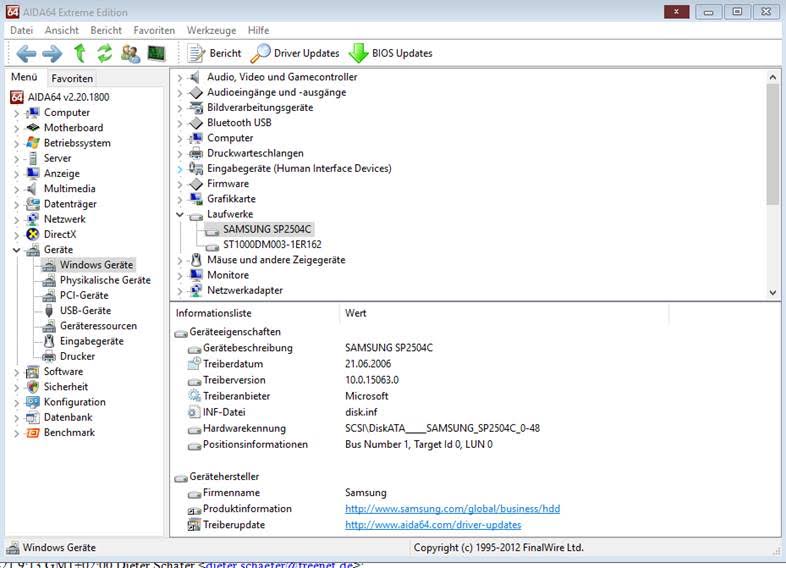Open Bericht report from the toolbar
This screenshot has width=786, height=568.
click(x=214, y=53)
